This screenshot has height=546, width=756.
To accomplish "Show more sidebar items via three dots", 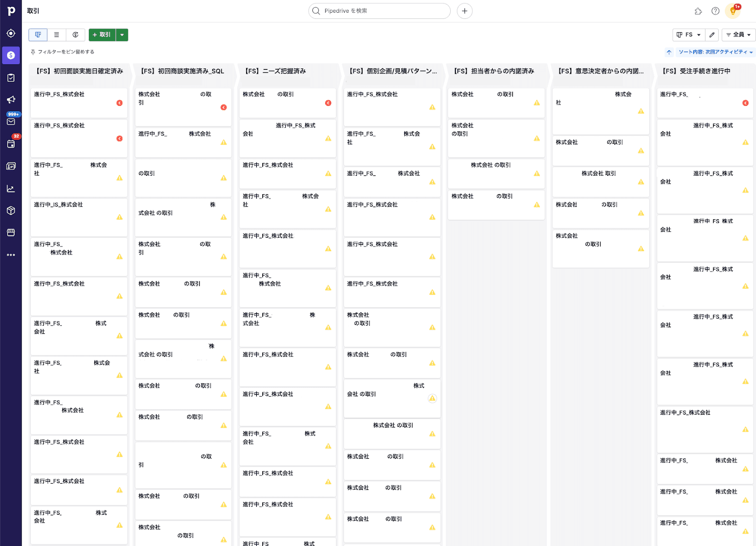I will point(11,255).
